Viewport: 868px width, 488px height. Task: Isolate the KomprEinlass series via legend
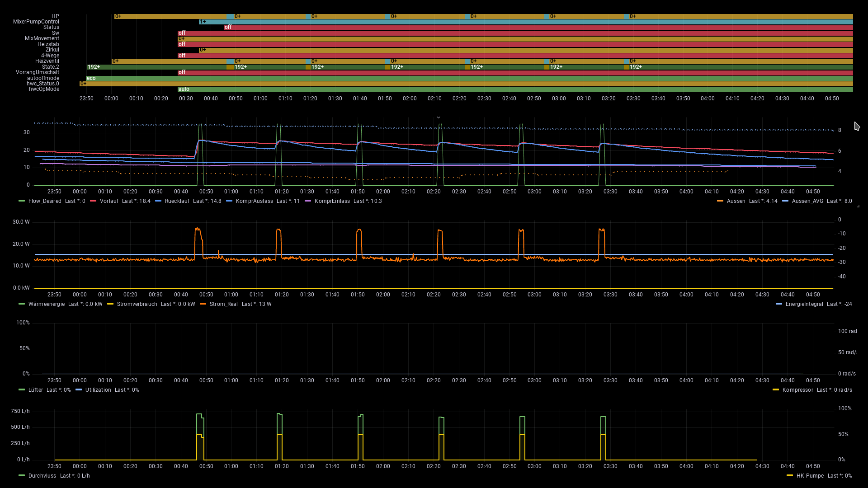pos(332,201)
